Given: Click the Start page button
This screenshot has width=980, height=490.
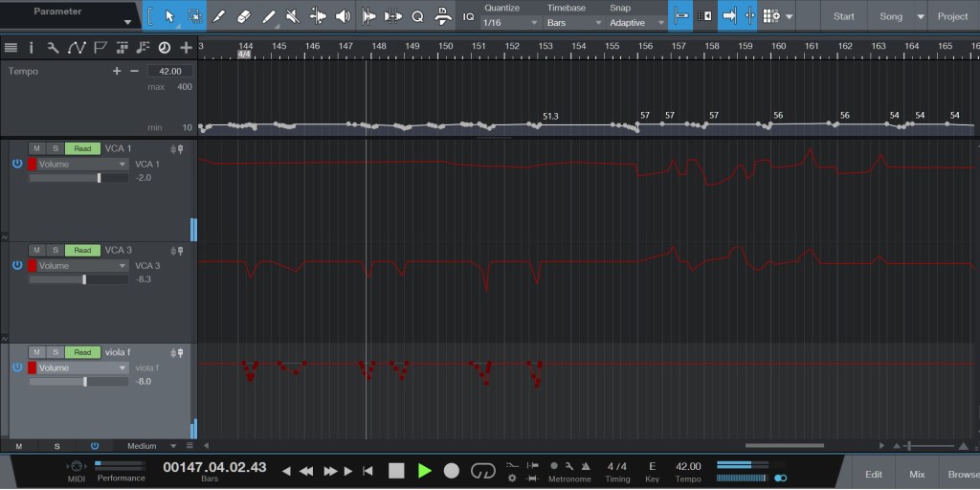Looking at the screenshot, I should [x=843, y=16].
